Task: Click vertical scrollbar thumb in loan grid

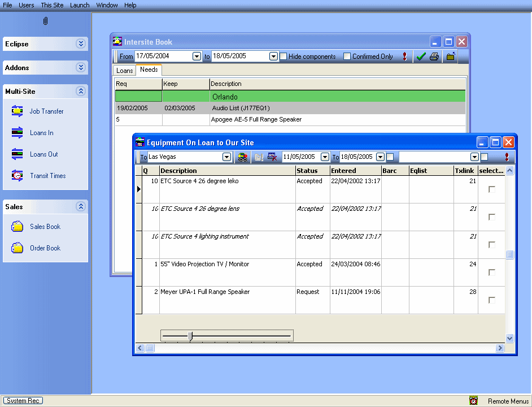Action: click(509, 254)
